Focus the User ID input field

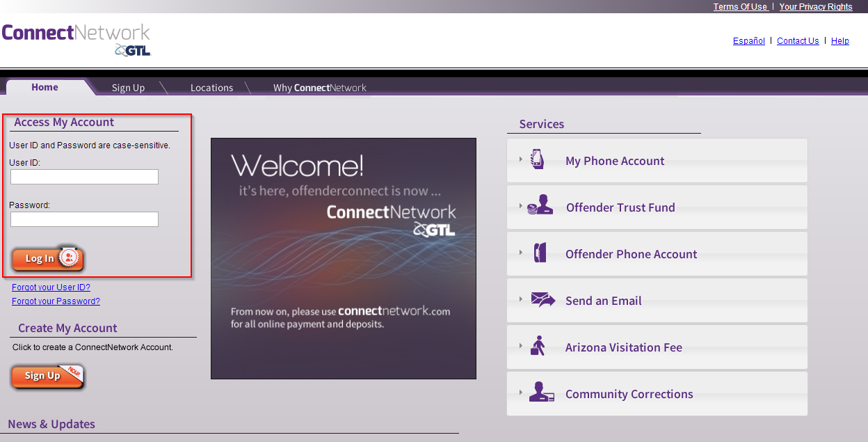click(84, 177)
